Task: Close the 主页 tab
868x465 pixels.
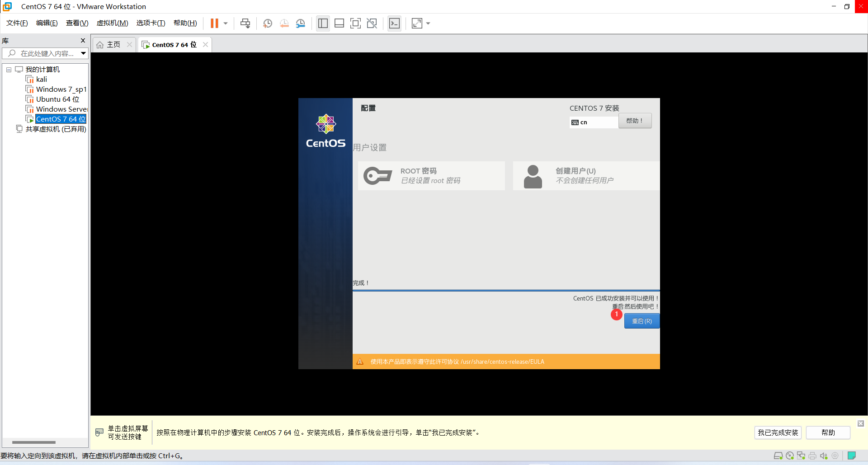Action: tap(129, 44)
